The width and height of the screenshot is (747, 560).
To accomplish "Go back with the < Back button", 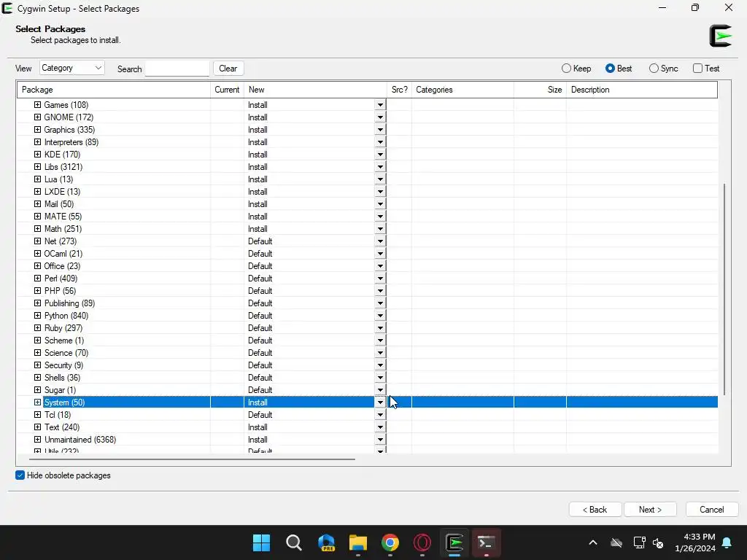I will tap(595, 510).
